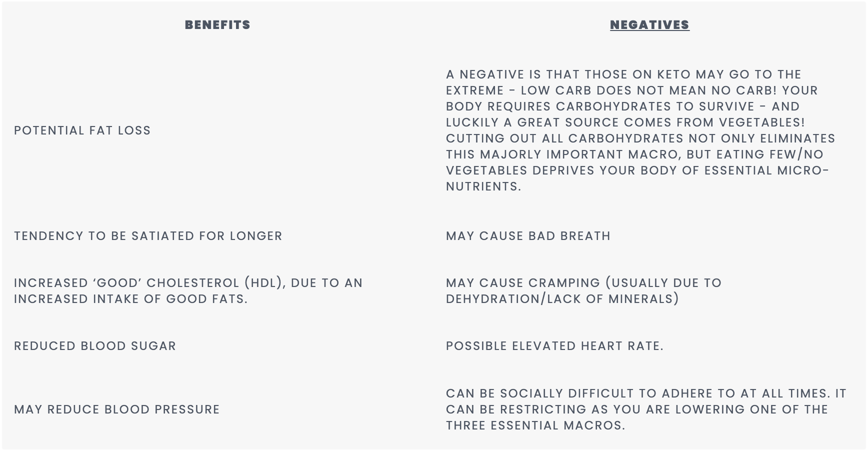Click 'Can be socially difficult' line

pyautogui.click(x=646, y=393)
